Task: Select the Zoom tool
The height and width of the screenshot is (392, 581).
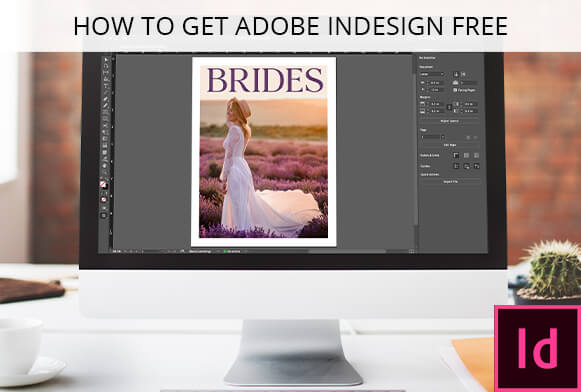Action: tap(104, 173)
